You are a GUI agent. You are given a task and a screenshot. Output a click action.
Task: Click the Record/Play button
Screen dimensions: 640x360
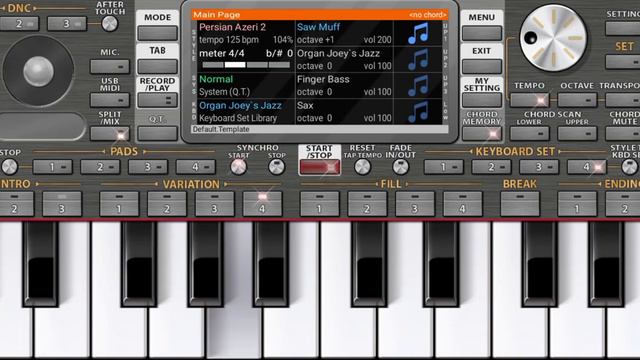(158, 100)
